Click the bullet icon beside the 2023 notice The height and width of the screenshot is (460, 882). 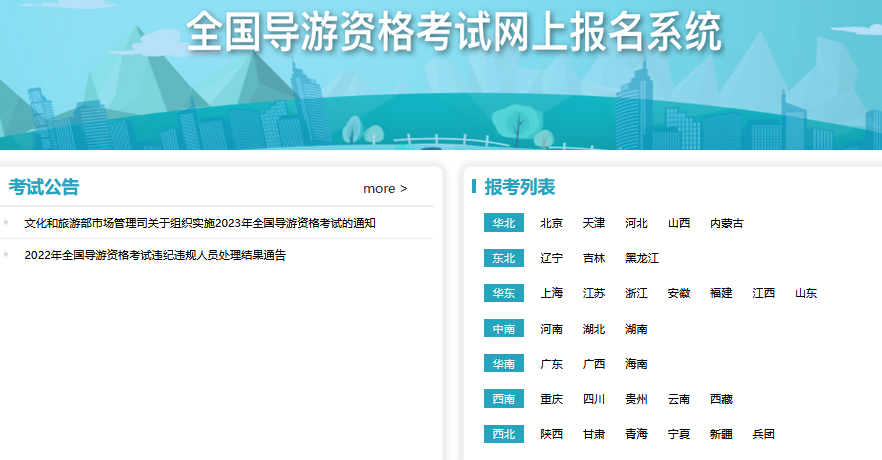click(x=6, y=222)
